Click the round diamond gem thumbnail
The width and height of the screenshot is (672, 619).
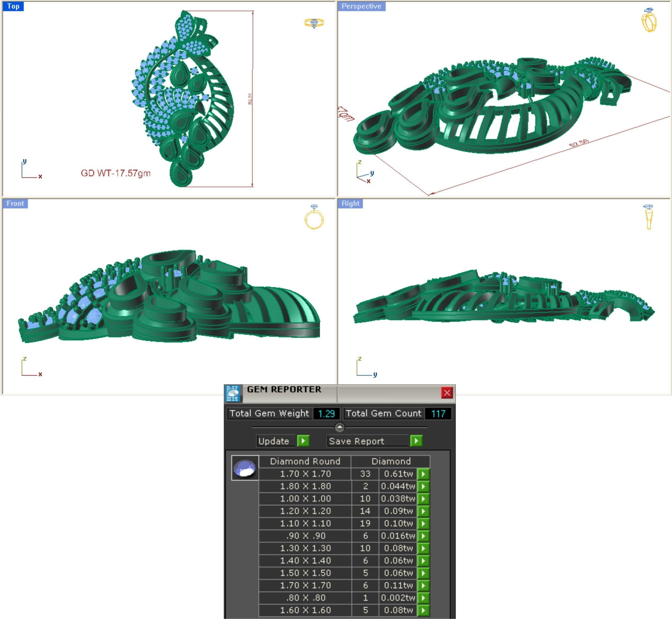(x=245, y=468)
